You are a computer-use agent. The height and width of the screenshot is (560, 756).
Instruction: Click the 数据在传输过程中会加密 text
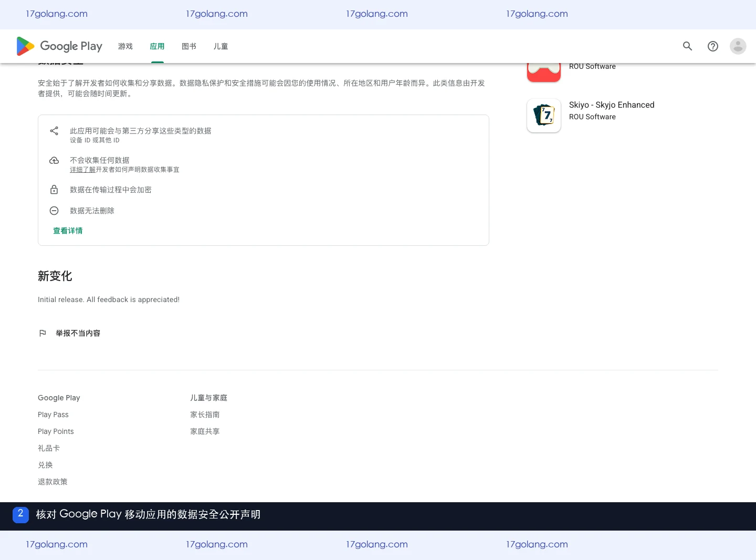coord(111,190)
